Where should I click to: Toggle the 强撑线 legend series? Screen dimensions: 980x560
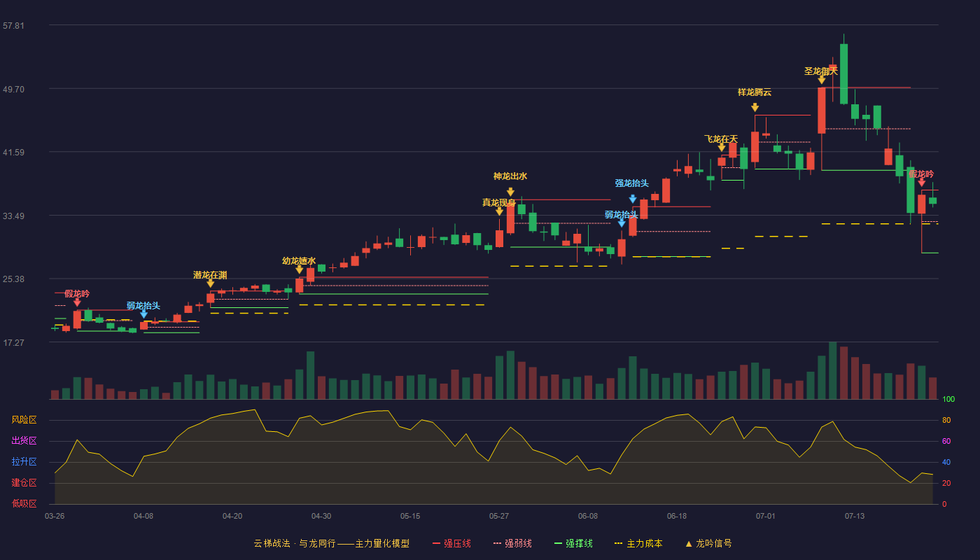573,543
